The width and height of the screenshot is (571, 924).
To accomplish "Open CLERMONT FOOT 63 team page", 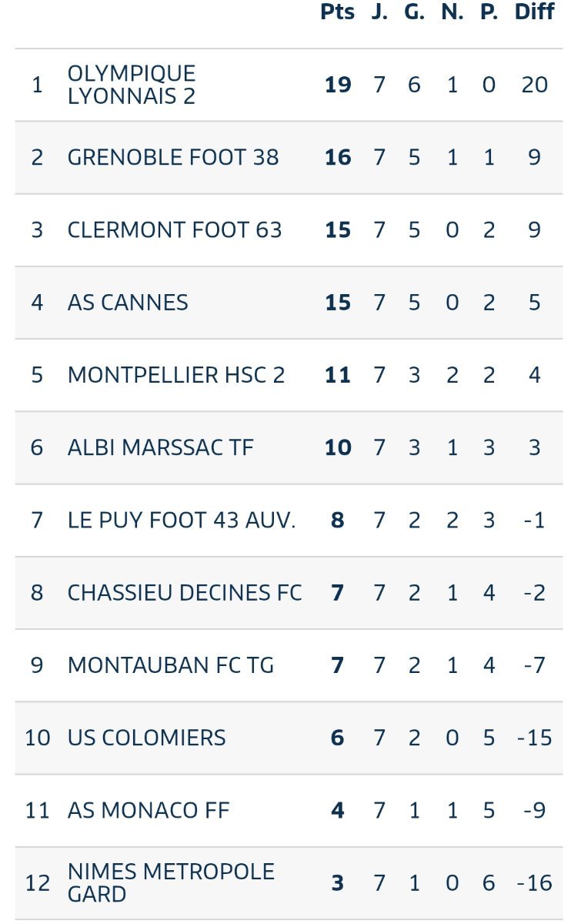I will tap(175, 230).
